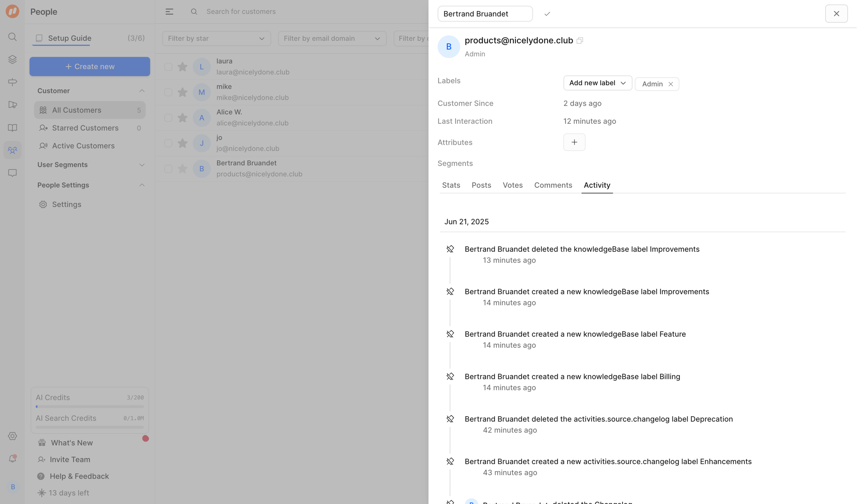Check the checkbox for laura
This screenshot has height=504, width=857.
coord(168,67)
